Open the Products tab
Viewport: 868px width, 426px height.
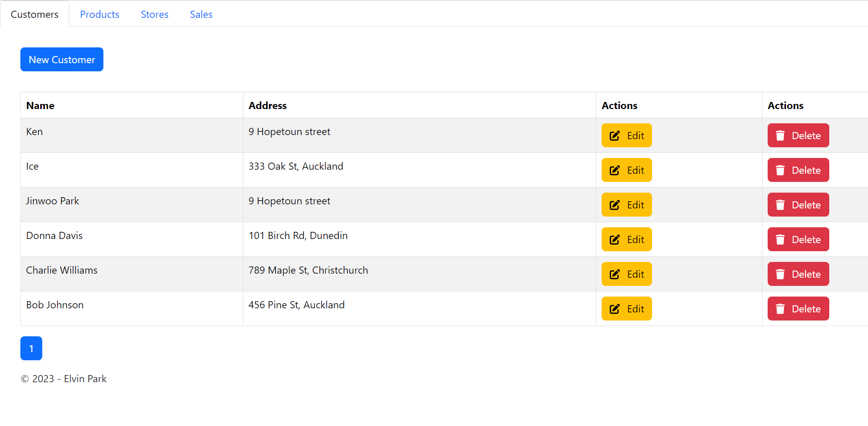[x=100, y=14]
